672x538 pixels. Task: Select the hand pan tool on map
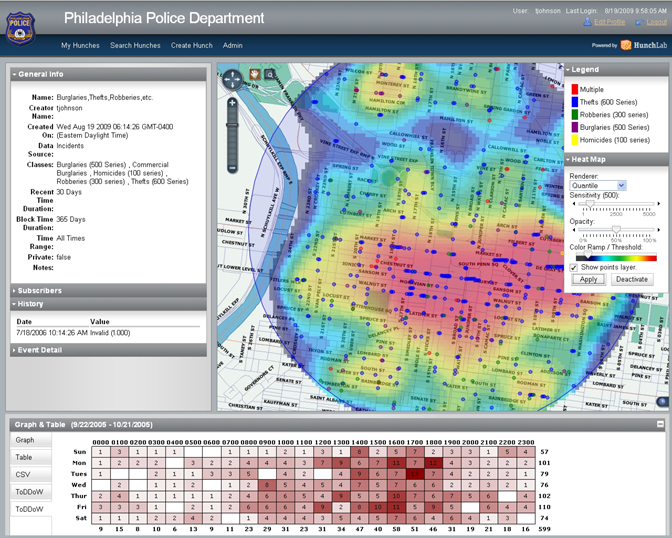254,74
